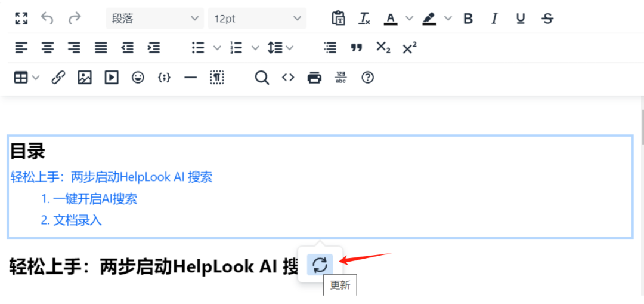This screenshot has height=304, width=644.
Task: Align text left
Action: tap(21, 48)
